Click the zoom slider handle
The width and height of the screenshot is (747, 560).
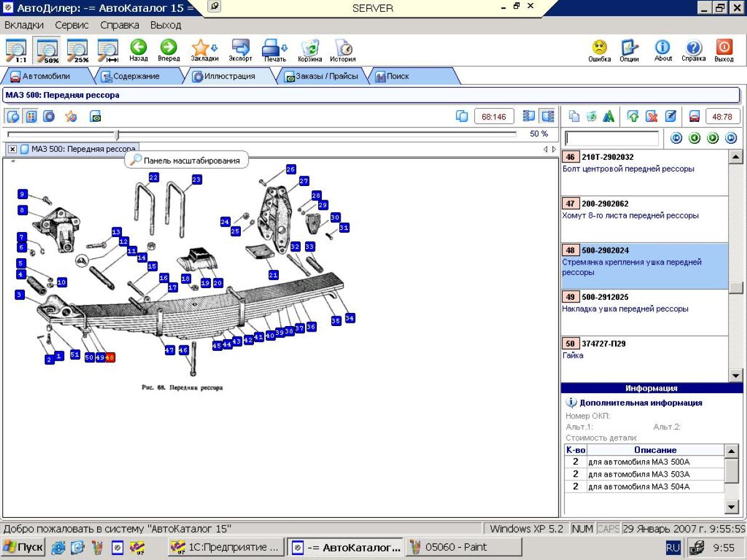pyautogui.click(x=116, y=134)
